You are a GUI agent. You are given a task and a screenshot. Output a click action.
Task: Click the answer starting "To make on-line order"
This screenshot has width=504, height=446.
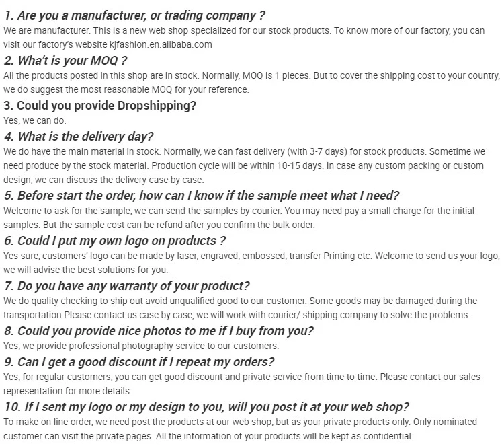240,422
